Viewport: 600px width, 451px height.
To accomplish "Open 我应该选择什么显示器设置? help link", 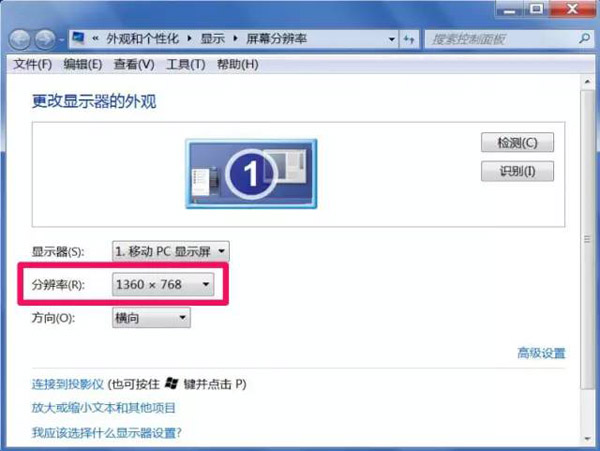I will 106,433.
